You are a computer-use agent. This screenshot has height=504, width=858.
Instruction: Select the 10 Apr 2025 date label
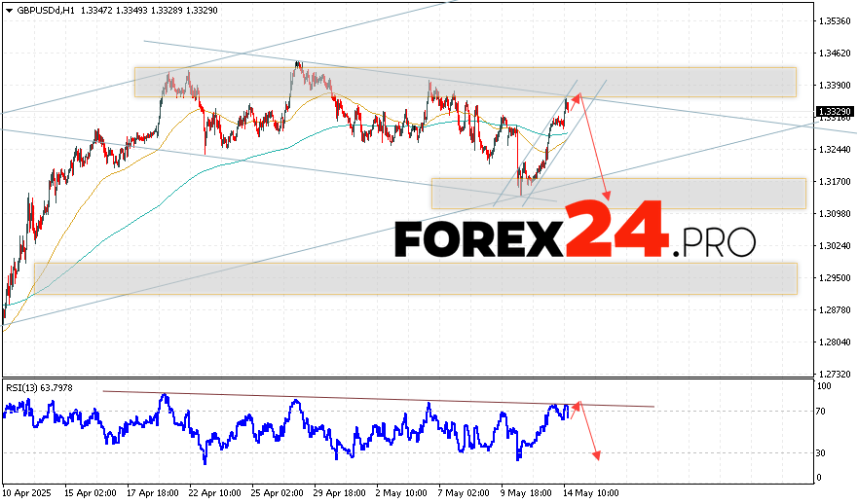(x=30, y=492)
